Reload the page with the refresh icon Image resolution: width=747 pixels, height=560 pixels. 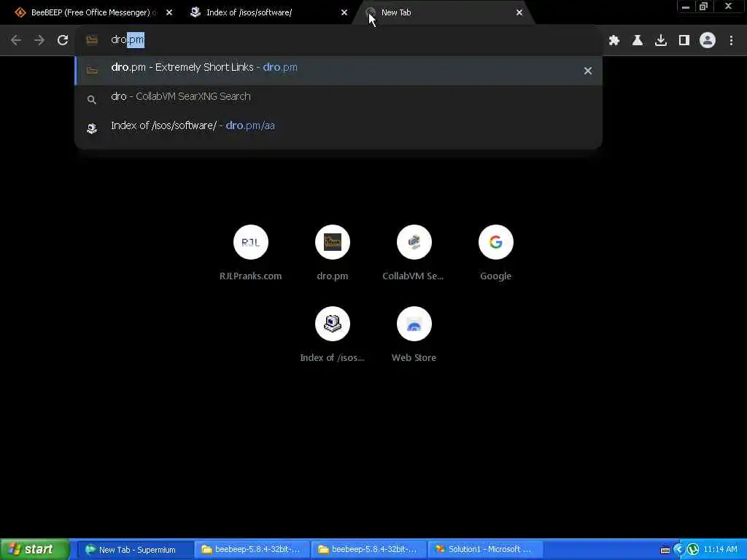click(x=63, y=40)
